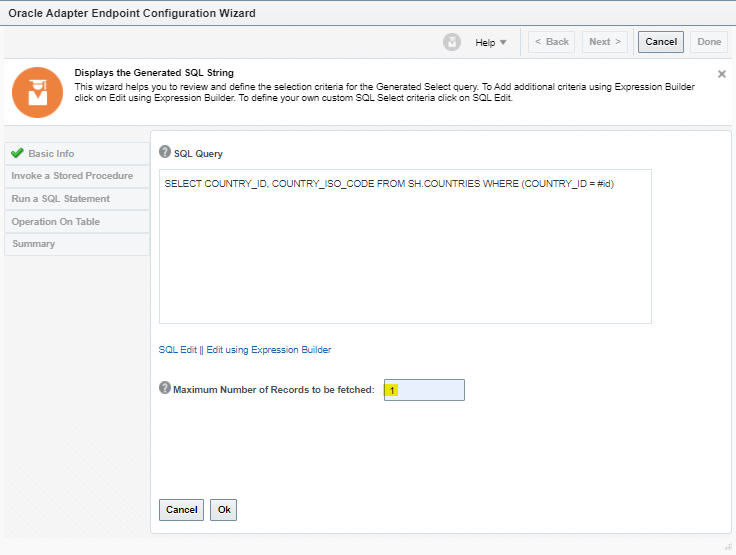This screenshot has height=555, width=736.
Task: Click inside the SQL Query text area
Action: pos(405,250)
